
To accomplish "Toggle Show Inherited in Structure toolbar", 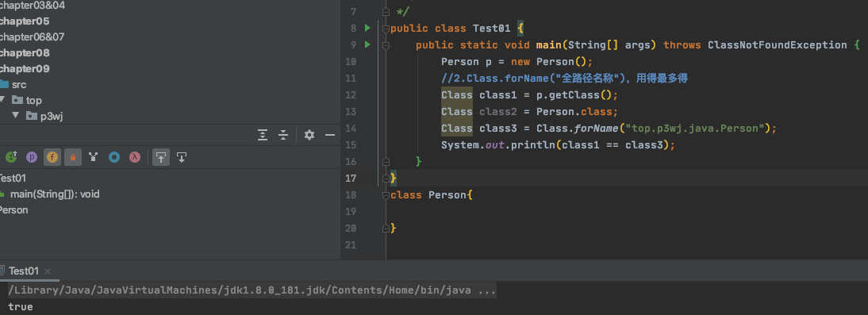I will pyautogui.click(x=11, y=157).
